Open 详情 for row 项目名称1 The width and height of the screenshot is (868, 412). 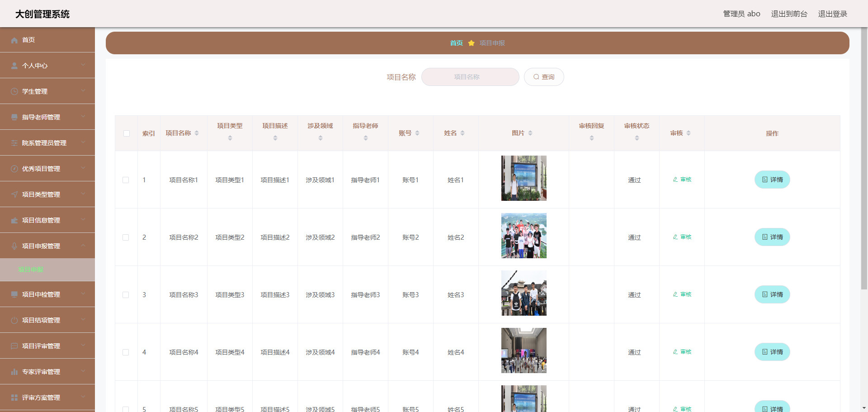click(x=772, y=180)
